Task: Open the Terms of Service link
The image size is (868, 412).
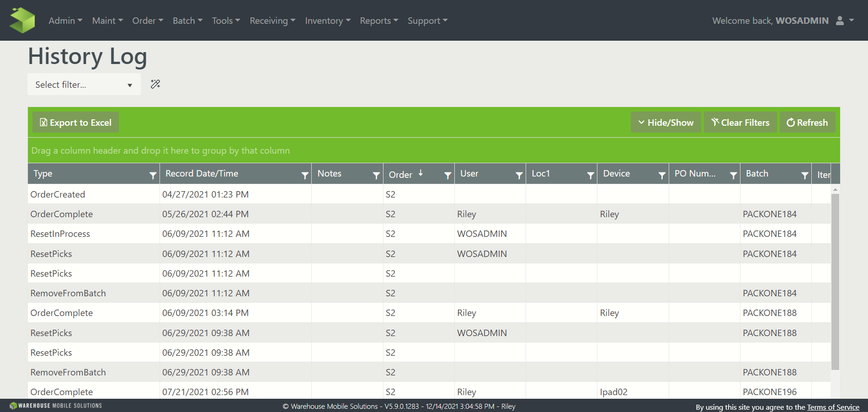Action: [x=833, y=407]
